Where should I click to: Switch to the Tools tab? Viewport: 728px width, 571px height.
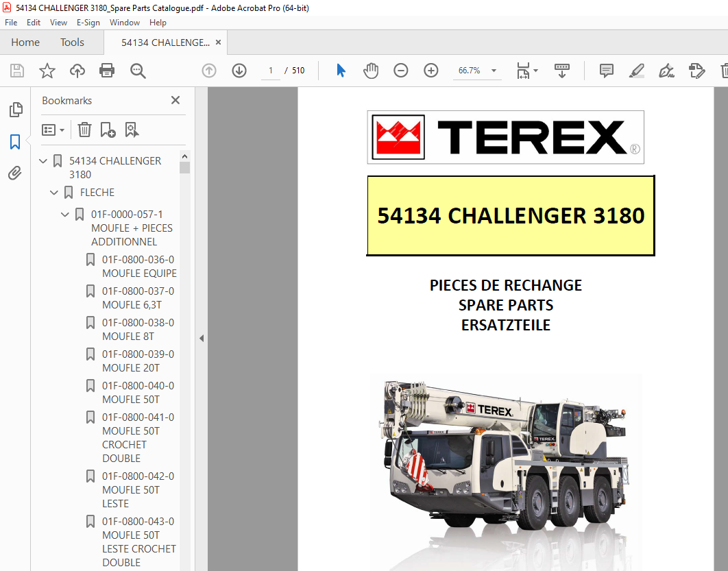[72, 42]
